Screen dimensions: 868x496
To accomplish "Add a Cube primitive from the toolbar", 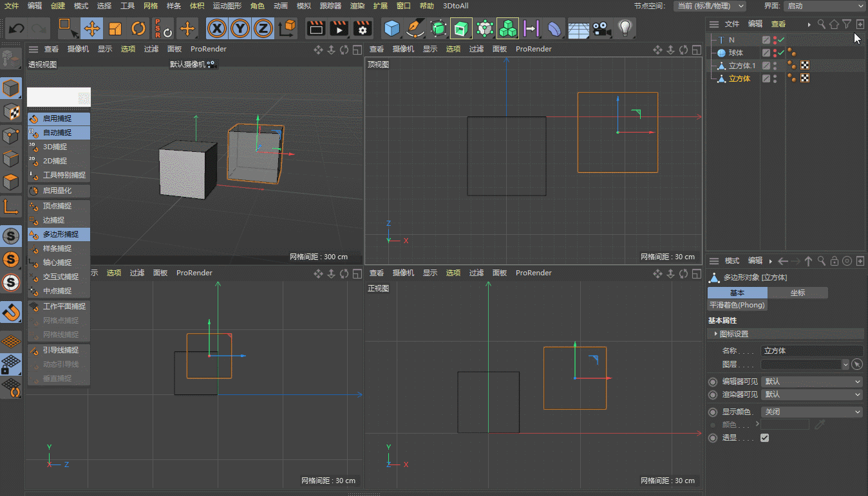I will pyautogui.click(x=392, y=28).
